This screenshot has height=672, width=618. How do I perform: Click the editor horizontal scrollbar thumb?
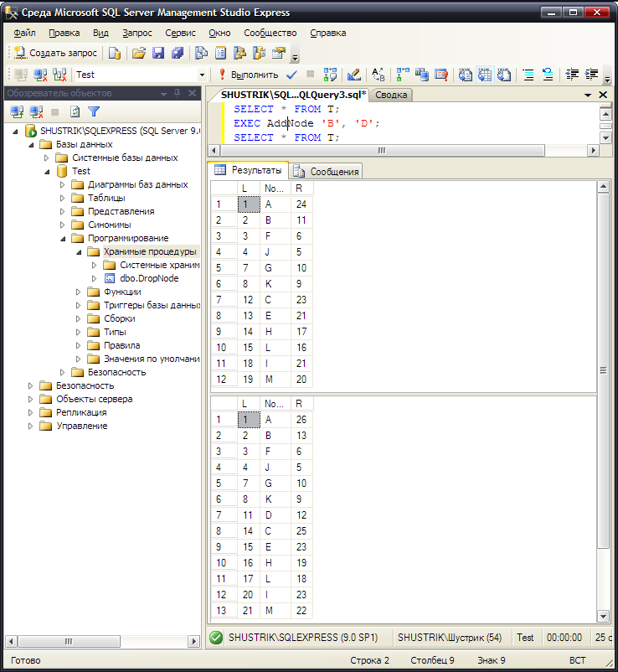pyautogui.click(x=383, y=151)
